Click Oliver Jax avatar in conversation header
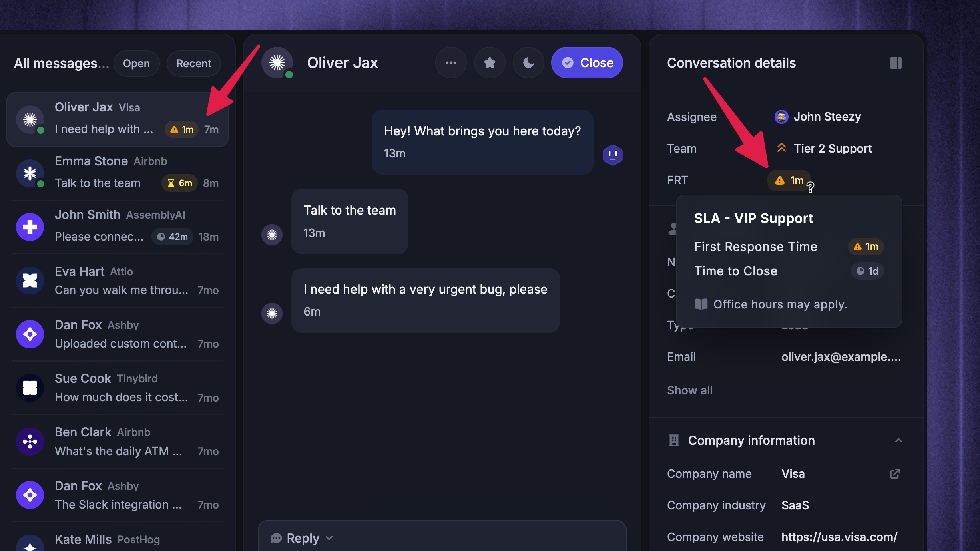 point(277,63)
